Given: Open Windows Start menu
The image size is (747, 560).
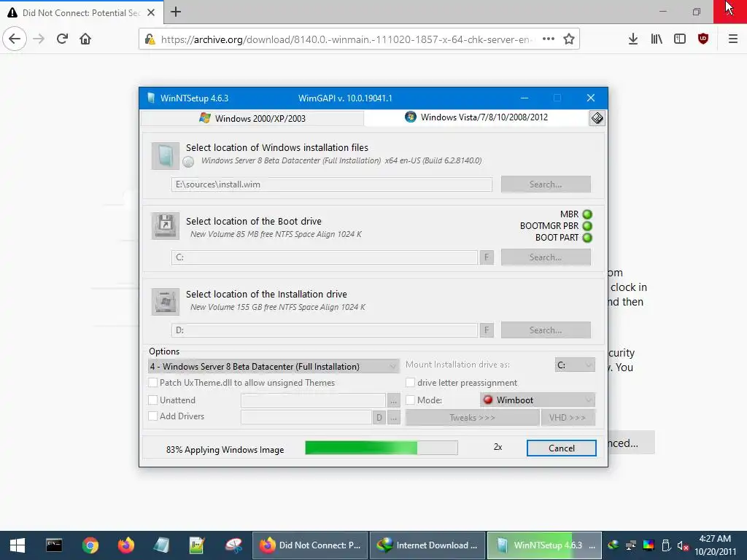Looking at the screenshot, I should [x=18, y=545].
